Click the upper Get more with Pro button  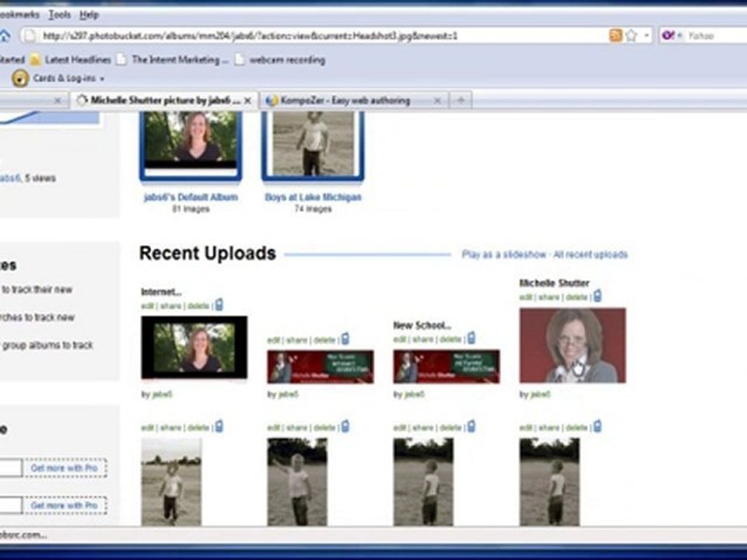tap(65, 468)
